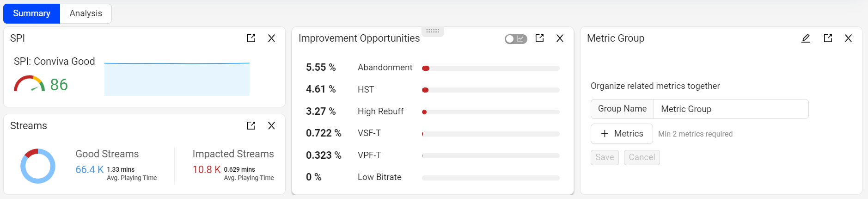This screenshot has height=199, width=868.
Task: Grab the Improvement Opportunities drag handle
Action: point(433,31)
